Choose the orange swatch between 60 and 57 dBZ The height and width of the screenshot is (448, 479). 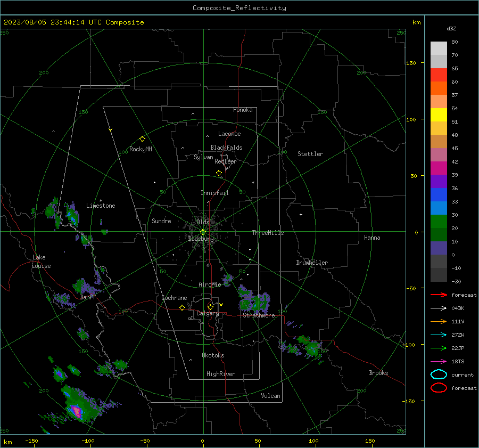click(x=439, y=88)
